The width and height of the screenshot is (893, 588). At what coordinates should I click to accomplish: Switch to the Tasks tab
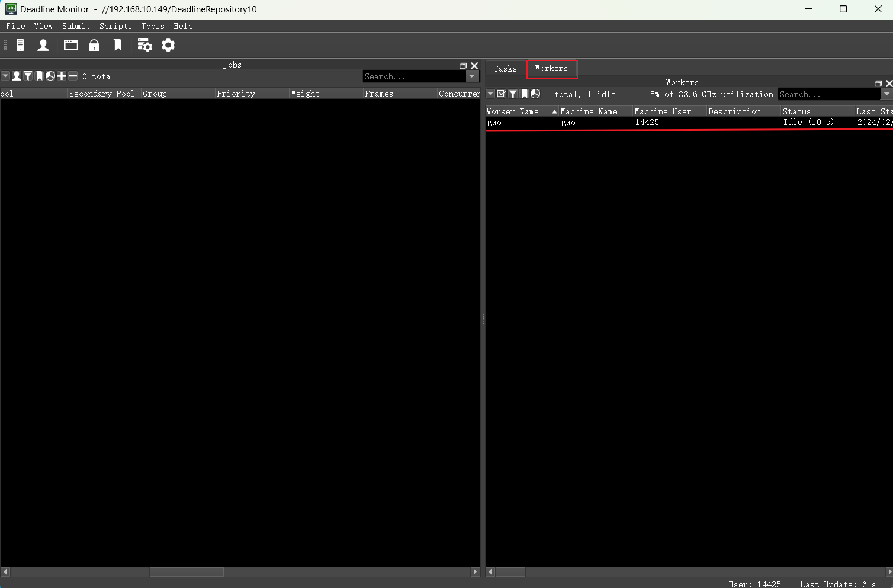(x=505, y=69)
